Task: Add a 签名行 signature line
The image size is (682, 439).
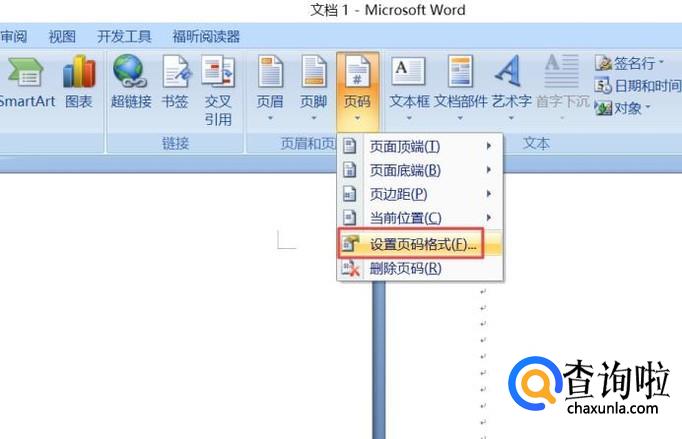Action: pos(629,63)
